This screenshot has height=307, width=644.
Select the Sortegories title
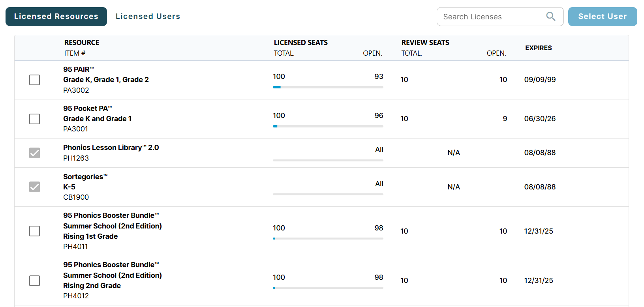tap(85, 177)
